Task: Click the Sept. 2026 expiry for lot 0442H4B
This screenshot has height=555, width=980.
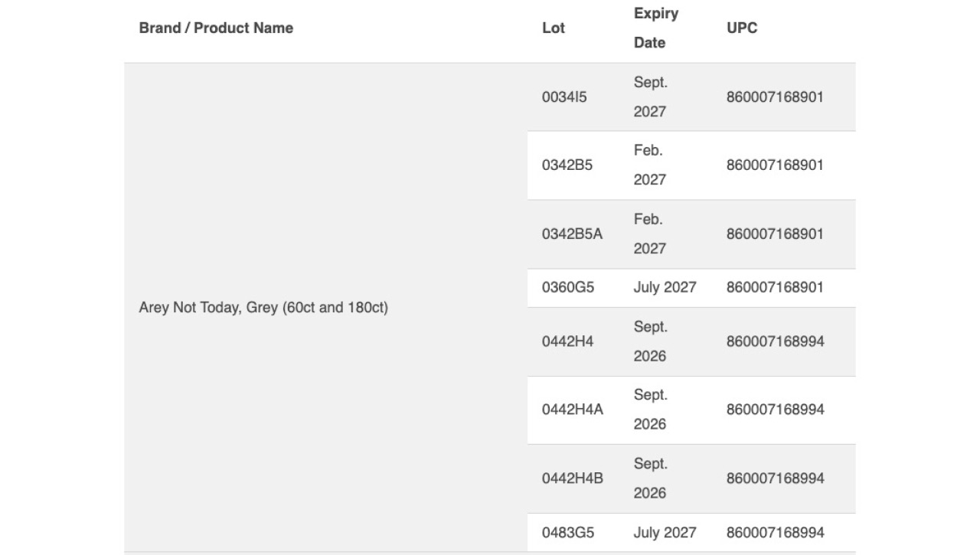Action: [x=651, y=478]
